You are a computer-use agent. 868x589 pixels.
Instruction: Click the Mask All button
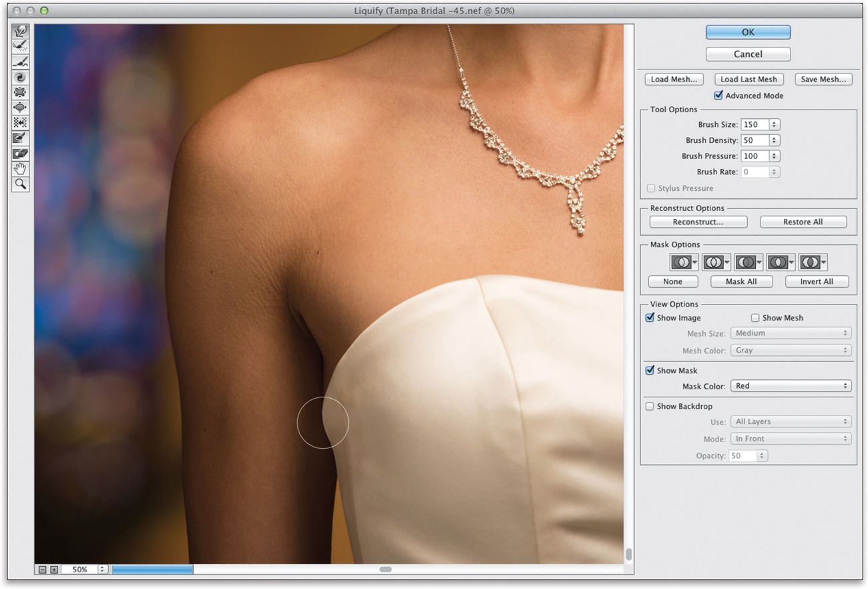[x=742, y=282]
